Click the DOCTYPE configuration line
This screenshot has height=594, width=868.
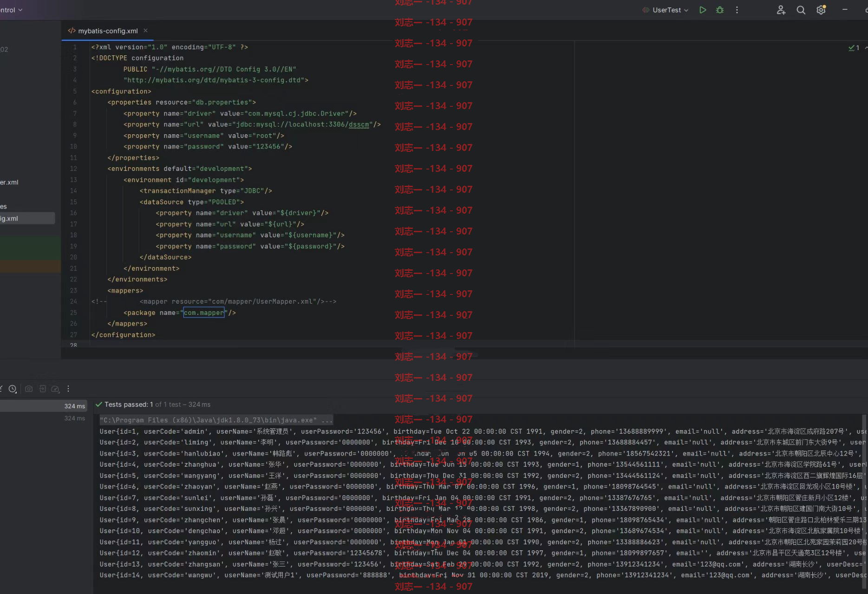click(137, 58)
